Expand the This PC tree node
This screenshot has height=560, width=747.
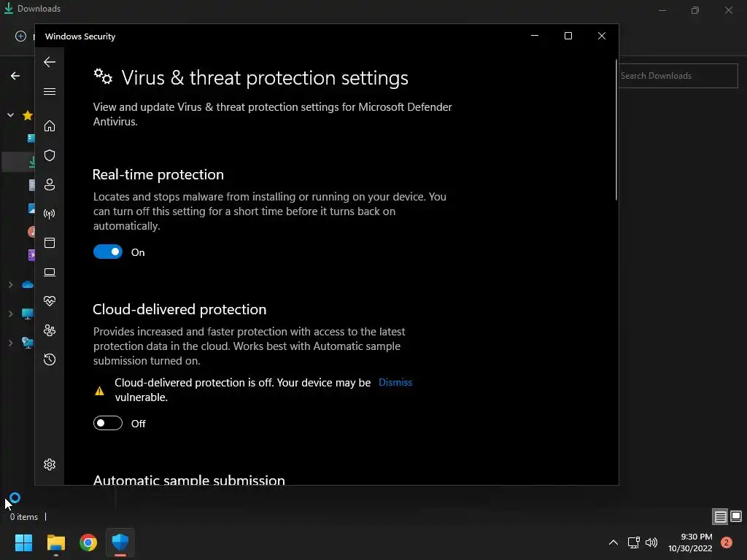[x=10, y=314]
